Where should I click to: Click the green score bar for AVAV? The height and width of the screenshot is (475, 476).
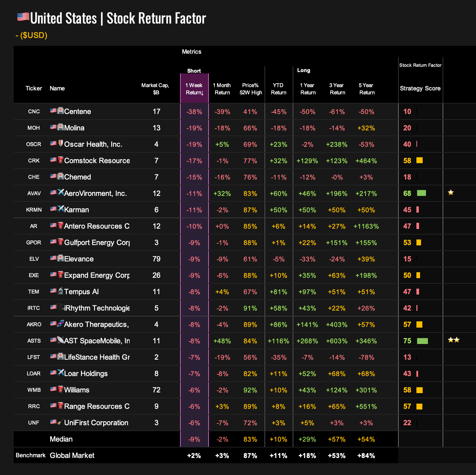coord(421,193)
